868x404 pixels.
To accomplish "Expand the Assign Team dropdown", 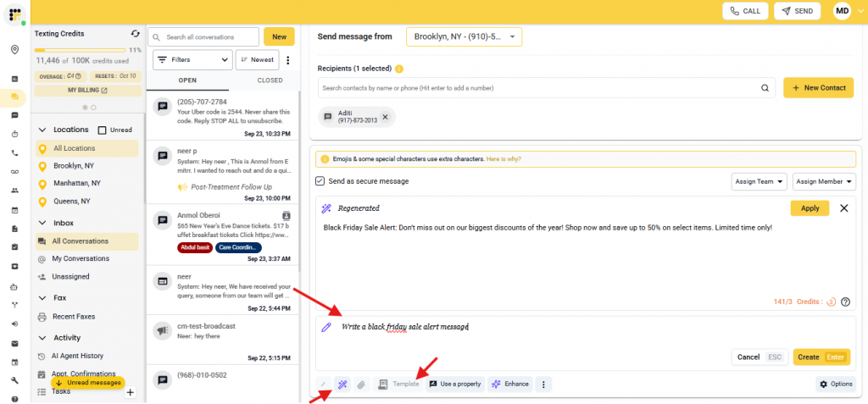I will click(x=759, y=181).
